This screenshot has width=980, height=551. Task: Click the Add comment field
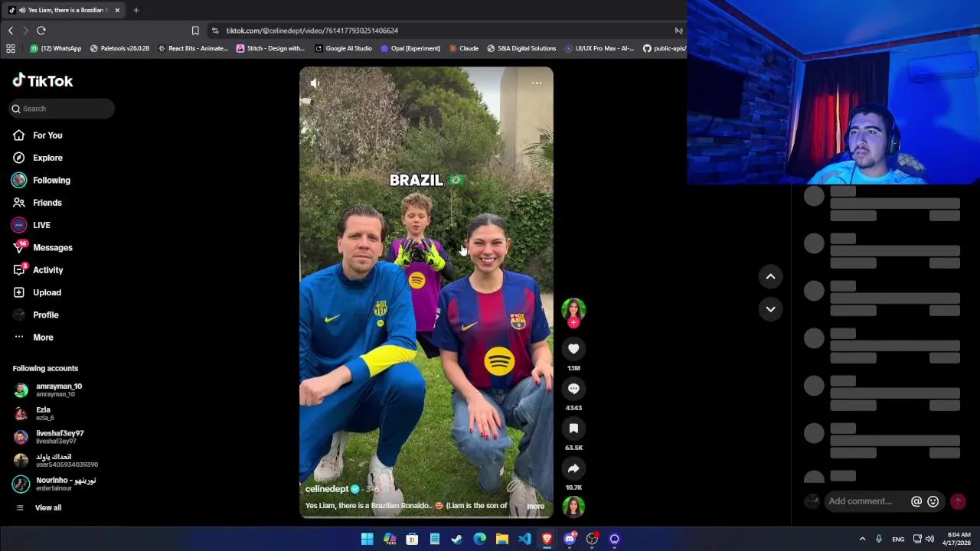(x=861, y=501)
